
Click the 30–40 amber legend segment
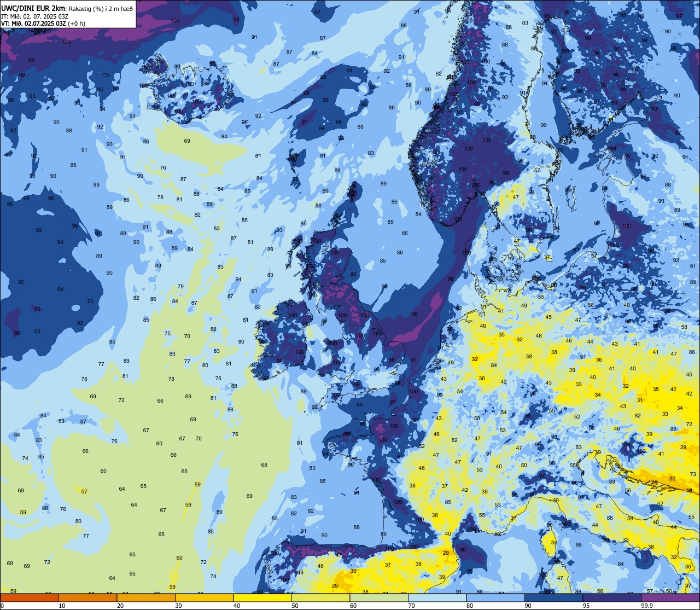204,598
